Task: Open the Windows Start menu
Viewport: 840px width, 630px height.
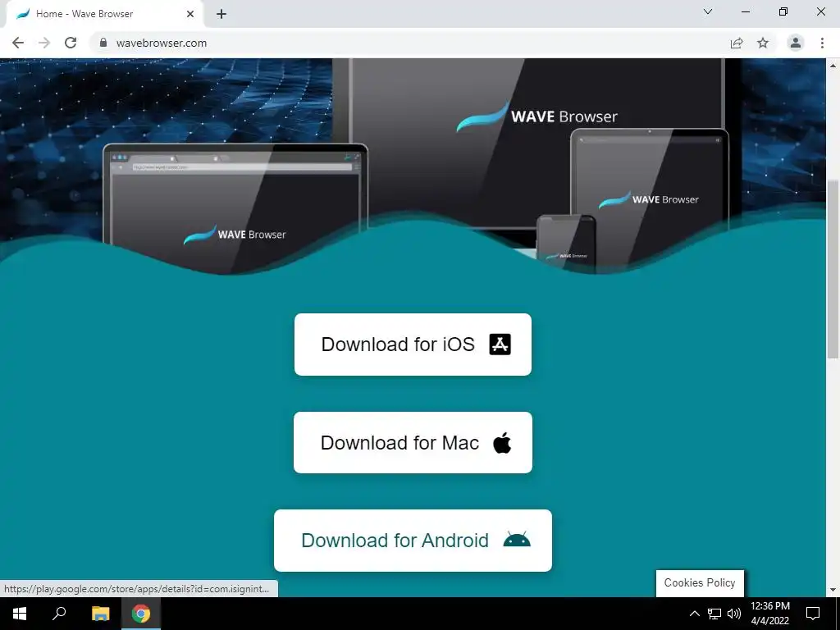Action: click(20, 614)
